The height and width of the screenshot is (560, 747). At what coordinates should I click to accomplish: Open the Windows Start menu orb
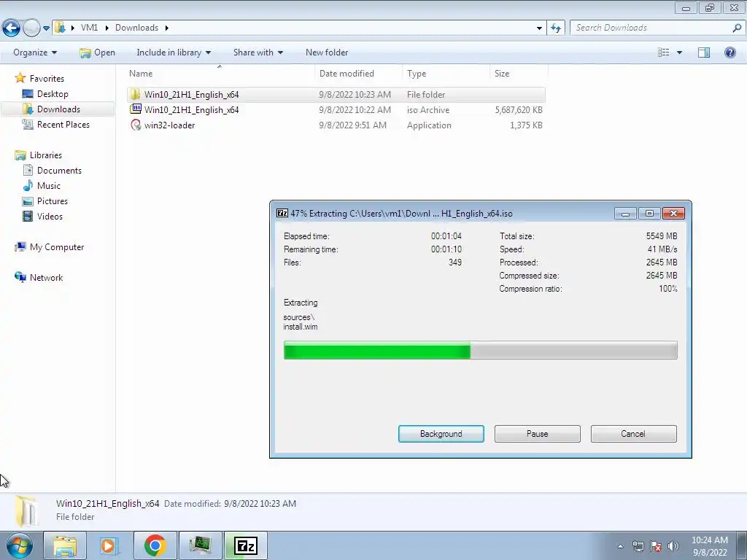click(x=19, y=545)
